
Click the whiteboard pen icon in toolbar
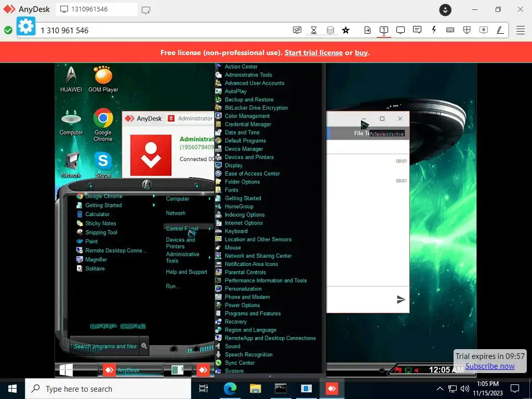pyautogui.click(x=500, y=30)
